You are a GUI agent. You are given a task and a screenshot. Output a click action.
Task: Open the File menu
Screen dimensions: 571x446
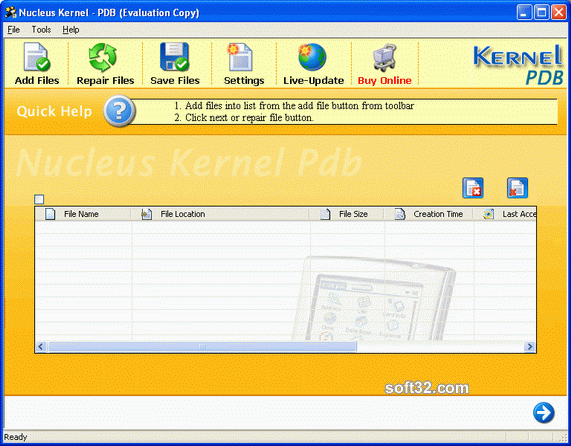(x=13, y=30)
